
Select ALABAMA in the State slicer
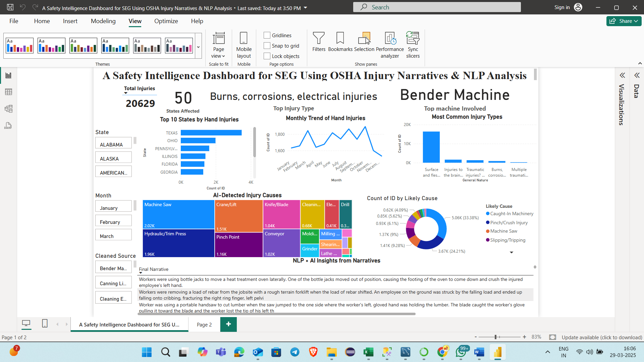[113, 144]
